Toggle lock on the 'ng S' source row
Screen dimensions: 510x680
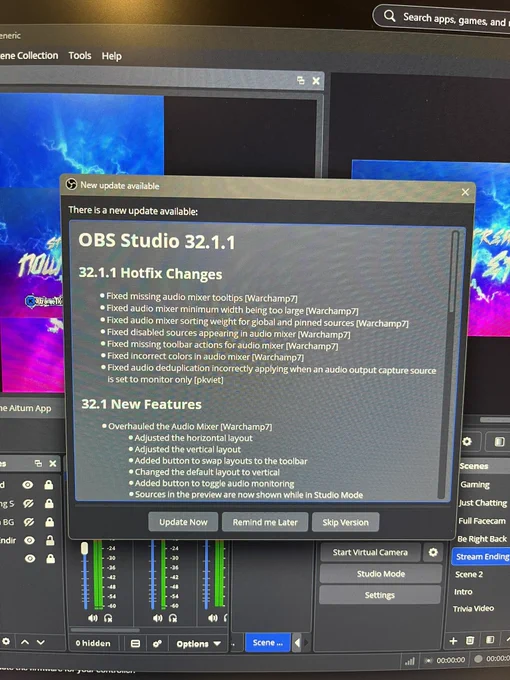coord(49,503)
